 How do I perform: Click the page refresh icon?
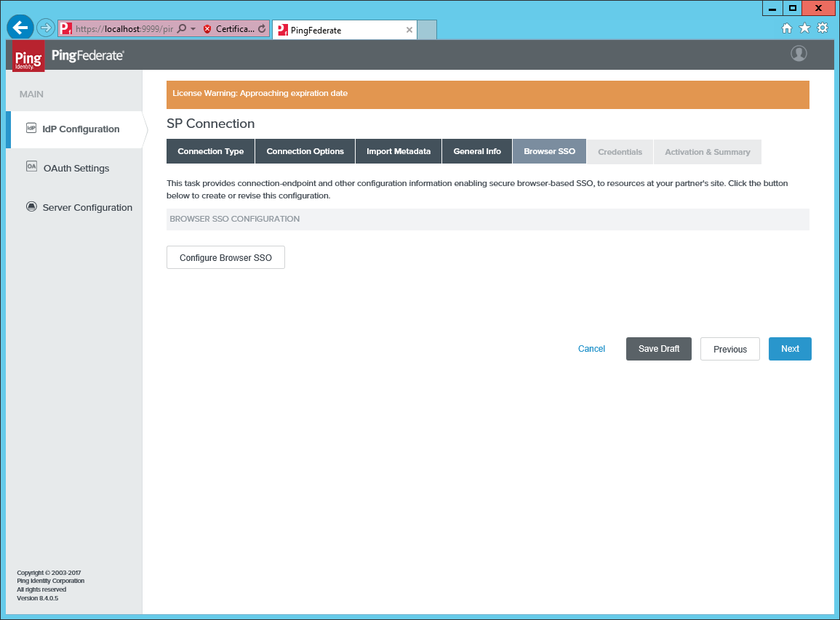[262, 29]
